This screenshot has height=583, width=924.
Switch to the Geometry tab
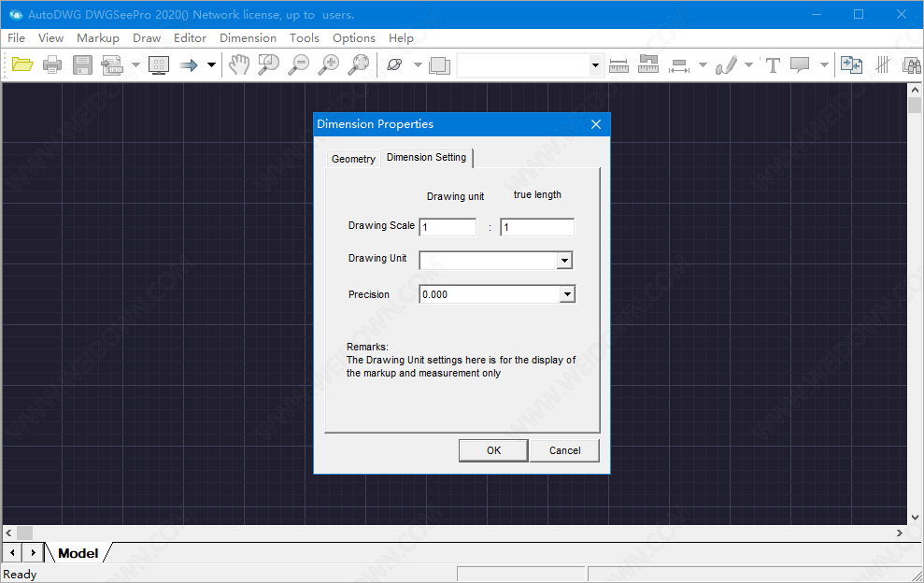353,159
